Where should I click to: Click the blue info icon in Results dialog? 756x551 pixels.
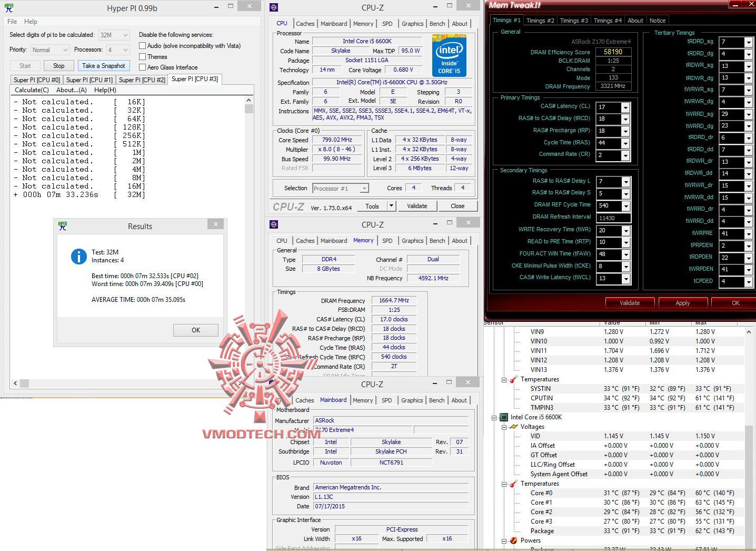pyautogui.click(x=79, y=257)
